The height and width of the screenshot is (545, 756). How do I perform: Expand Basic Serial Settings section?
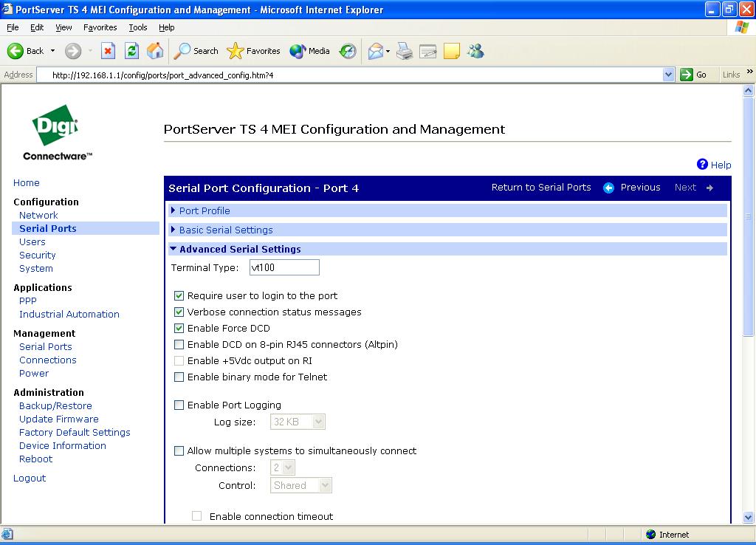pos(225,230)
